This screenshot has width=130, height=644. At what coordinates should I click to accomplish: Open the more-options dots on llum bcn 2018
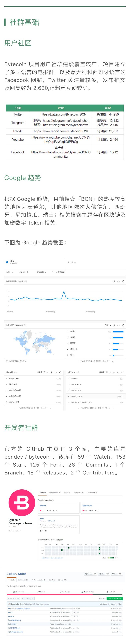[x=123, y=396]
